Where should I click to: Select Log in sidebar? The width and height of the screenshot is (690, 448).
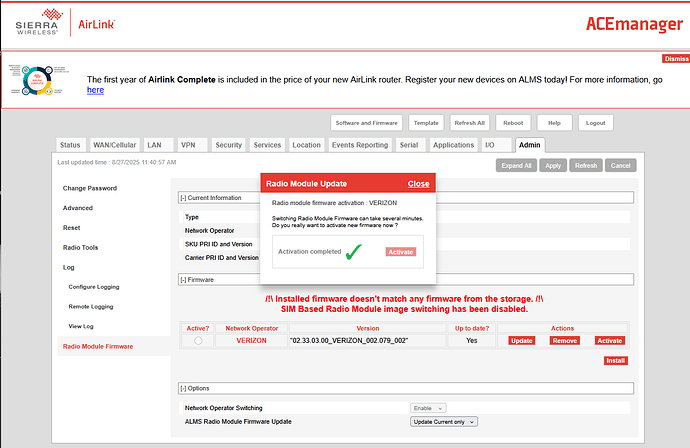tap(69, 268)
